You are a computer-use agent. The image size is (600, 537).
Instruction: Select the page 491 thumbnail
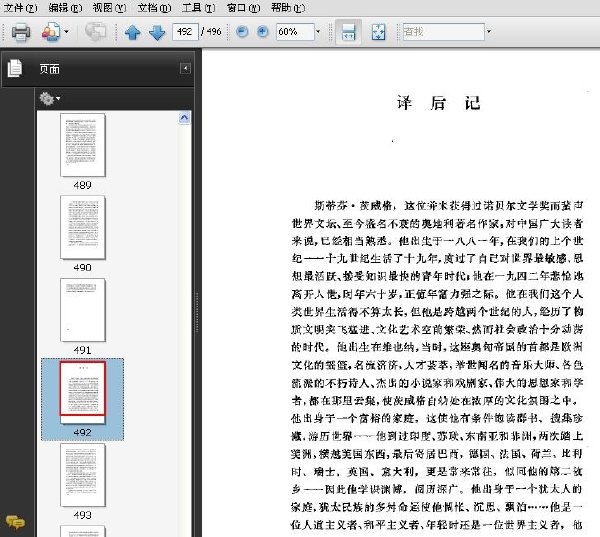tap(83, 310)
